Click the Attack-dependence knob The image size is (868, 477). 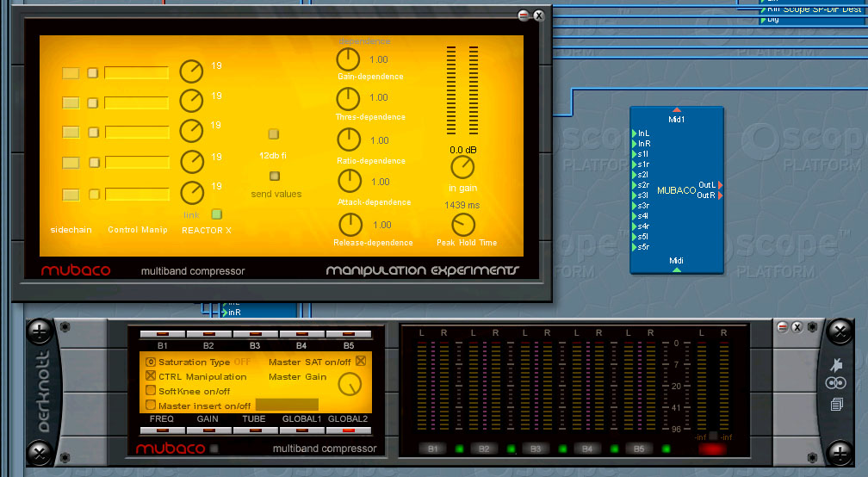[350, 181]
